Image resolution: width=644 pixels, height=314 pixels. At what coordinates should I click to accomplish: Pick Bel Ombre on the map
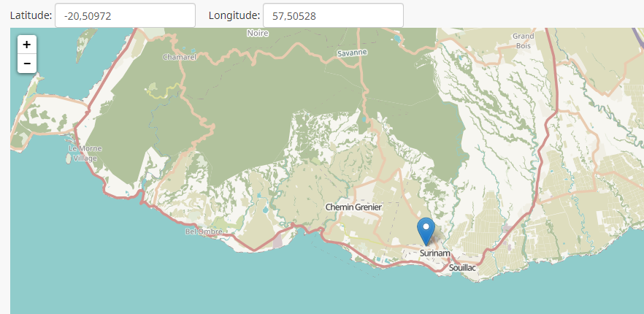pyautogui.click(x=204, y=231)
